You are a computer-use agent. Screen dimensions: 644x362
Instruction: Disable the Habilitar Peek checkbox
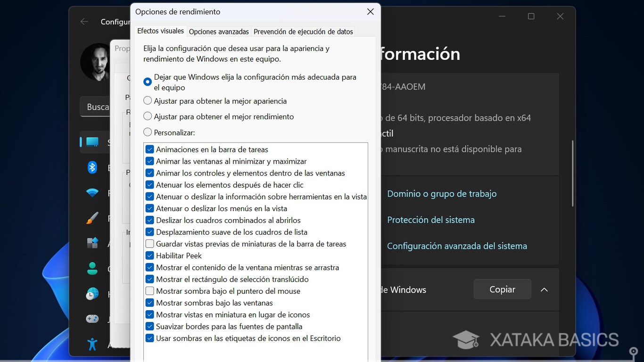tap(150, 256)
